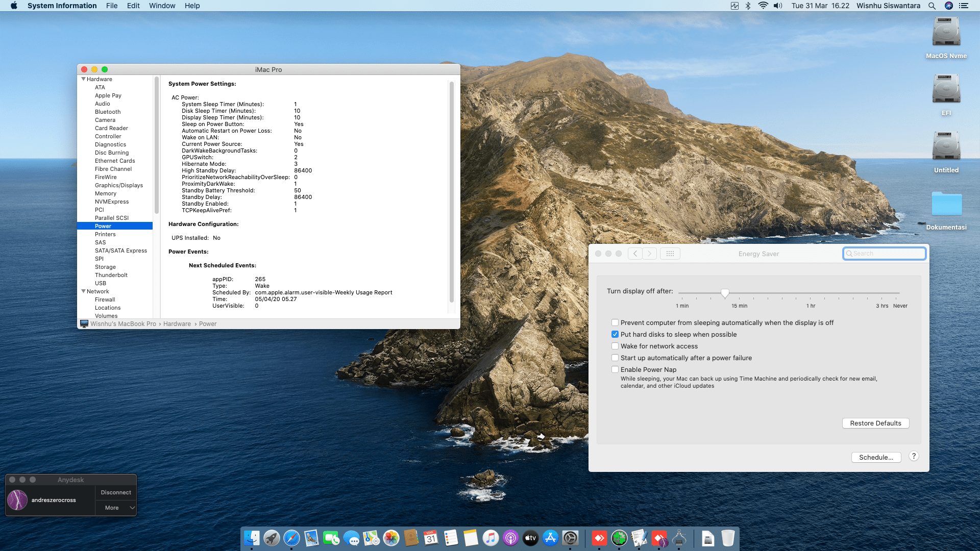Screen dimensions: 980x551
Task: Open Calendar icon showing 31
Action: (x=431, y=538)
